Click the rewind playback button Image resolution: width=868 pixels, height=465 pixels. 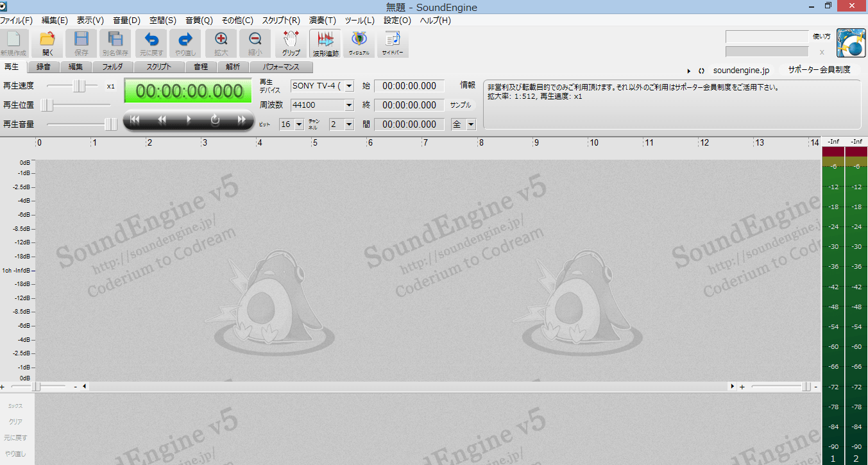coord(162,119)
